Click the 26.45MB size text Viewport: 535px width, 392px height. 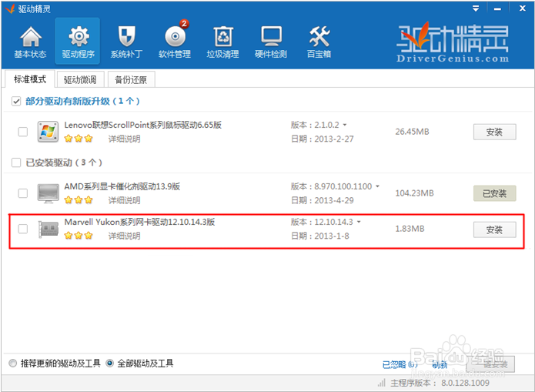(412, 132)
